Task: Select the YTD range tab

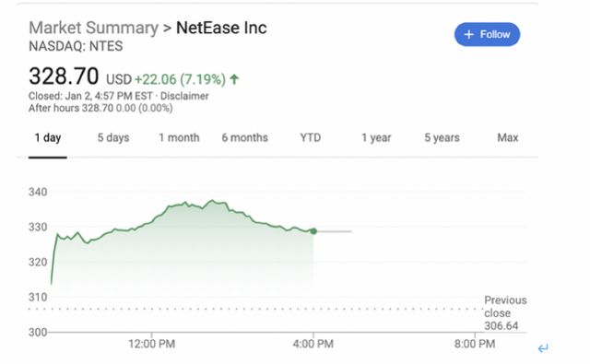Action: tap(311, 137)
